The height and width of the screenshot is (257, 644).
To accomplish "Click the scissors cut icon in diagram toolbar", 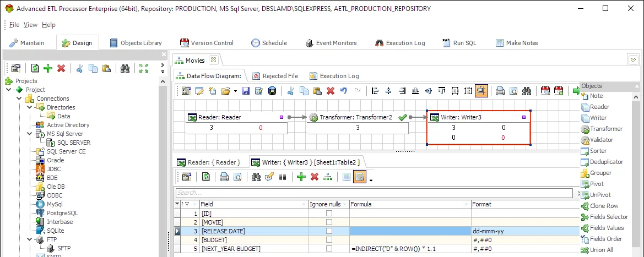I will 290,91.
